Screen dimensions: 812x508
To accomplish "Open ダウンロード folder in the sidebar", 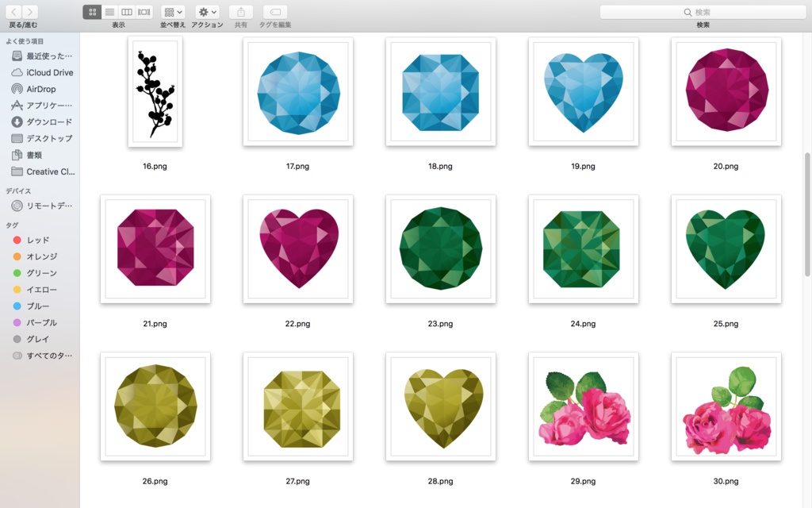I will point(41,121).
